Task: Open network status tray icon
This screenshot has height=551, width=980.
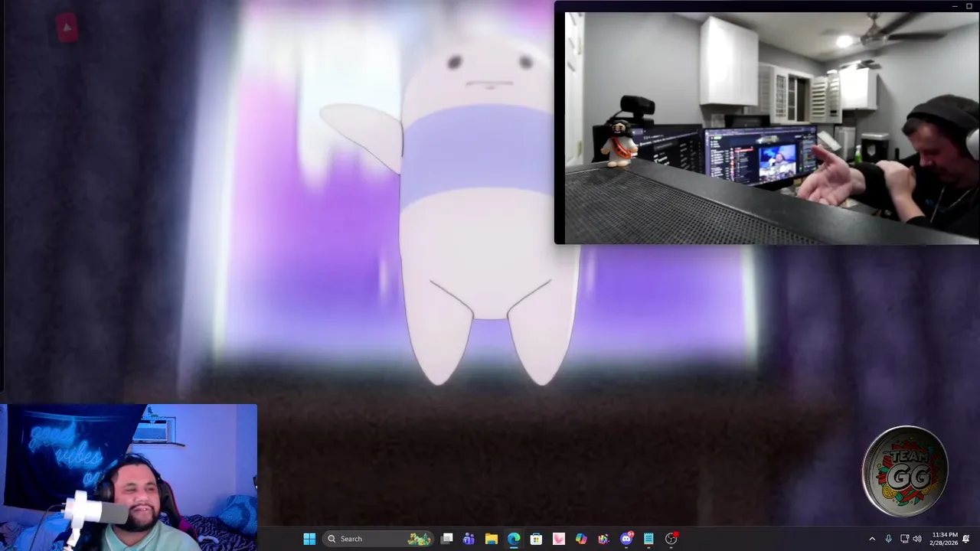Action: point(904,539)
